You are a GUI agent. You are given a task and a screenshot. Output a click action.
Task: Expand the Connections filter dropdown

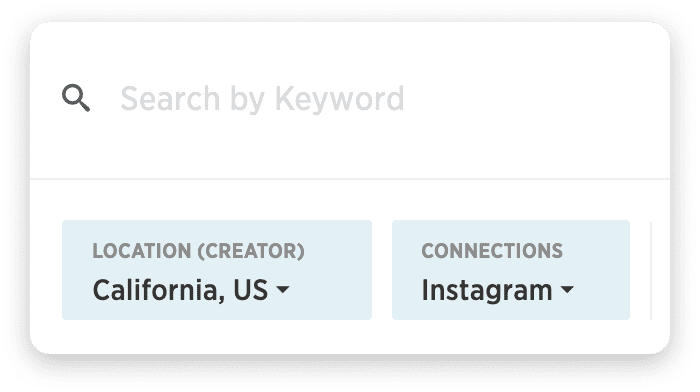[x=511, y=270]
